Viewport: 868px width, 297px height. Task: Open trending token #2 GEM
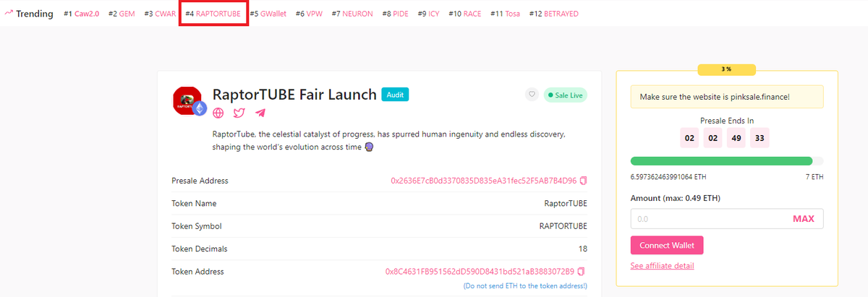click(122, 14)
